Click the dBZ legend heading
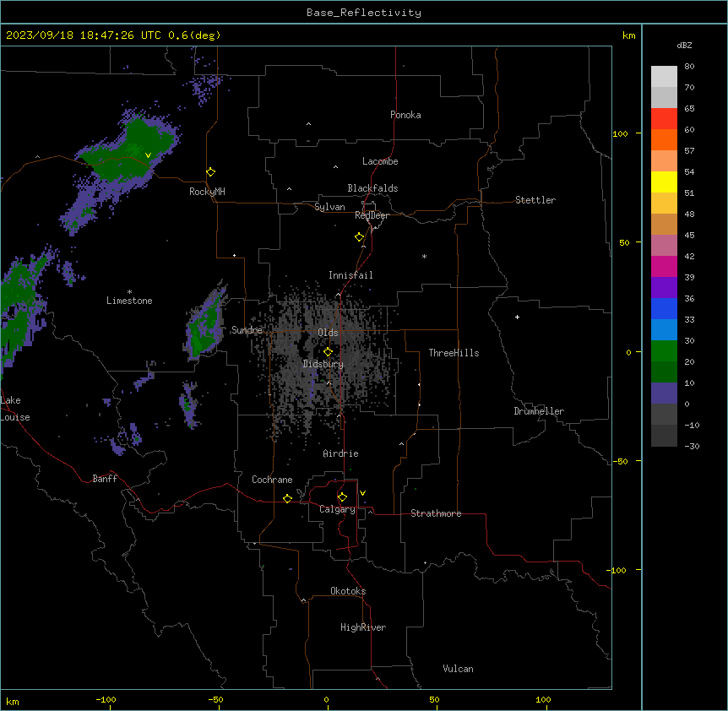728x711 pixels. point(684,46)
